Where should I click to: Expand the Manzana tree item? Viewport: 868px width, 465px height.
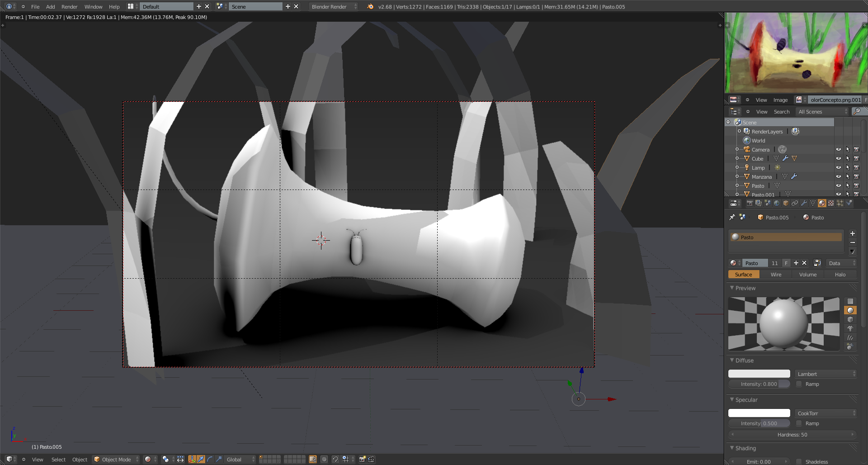click(737, 177)
